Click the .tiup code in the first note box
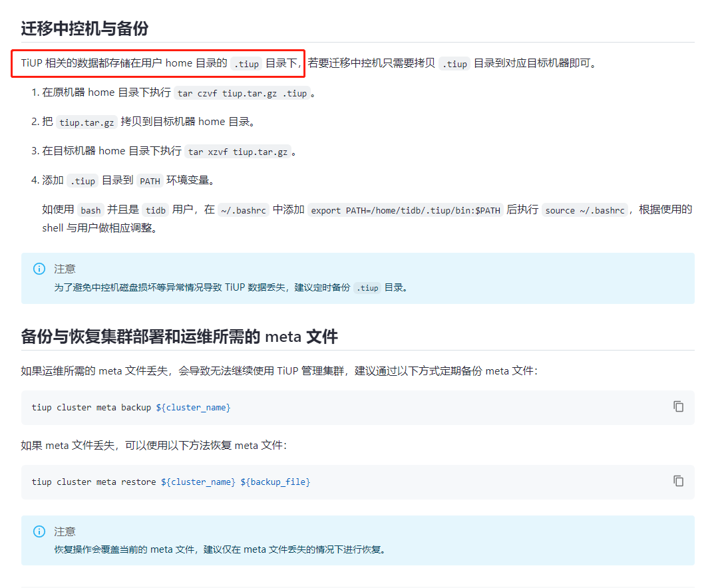The image size is (718, 588). click(x=367, y=288)
